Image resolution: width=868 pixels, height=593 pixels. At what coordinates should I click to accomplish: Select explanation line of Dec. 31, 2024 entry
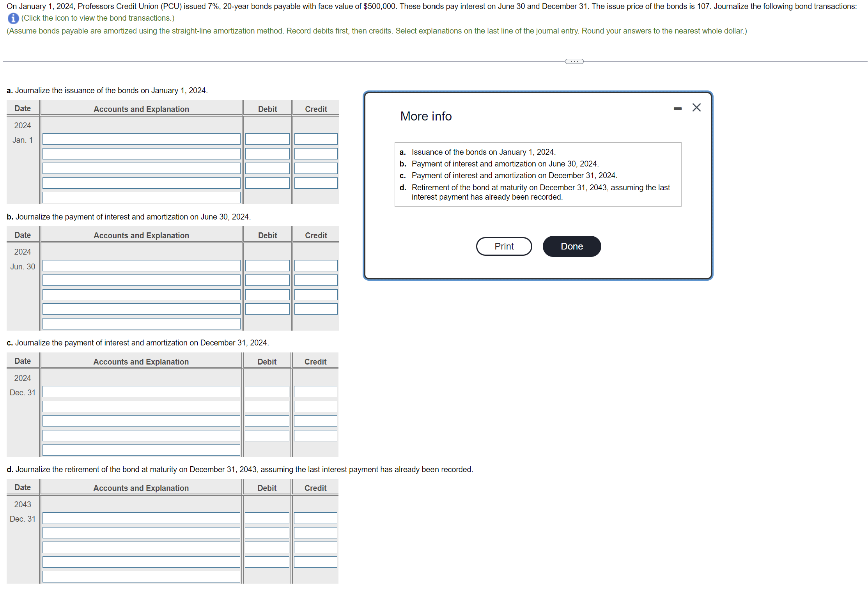coord(141,450)
